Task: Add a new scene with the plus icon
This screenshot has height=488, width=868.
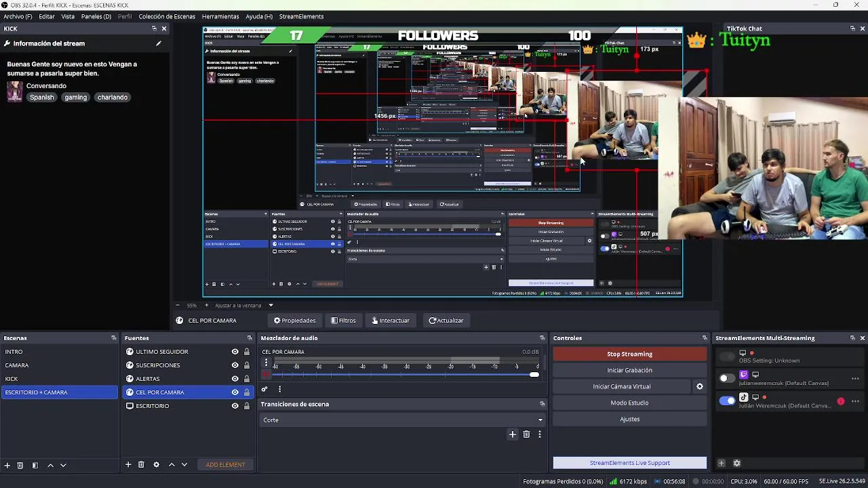Action: pos(7,465)
